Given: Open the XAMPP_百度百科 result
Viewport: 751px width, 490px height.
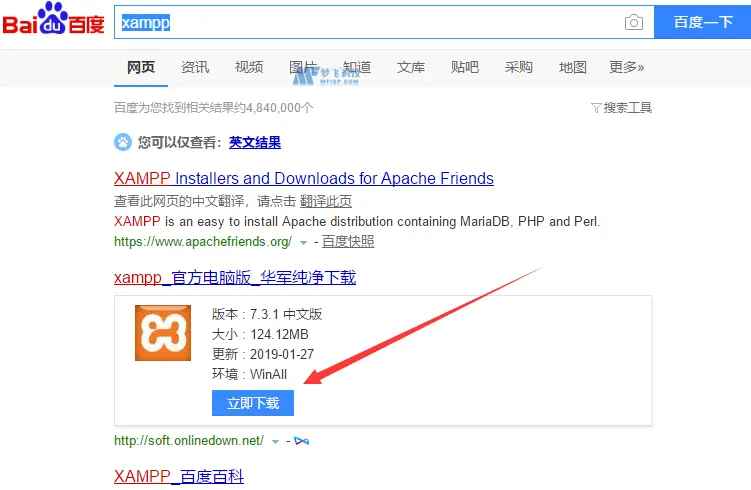Looking at the screenshot, I should tap(179, 476).
